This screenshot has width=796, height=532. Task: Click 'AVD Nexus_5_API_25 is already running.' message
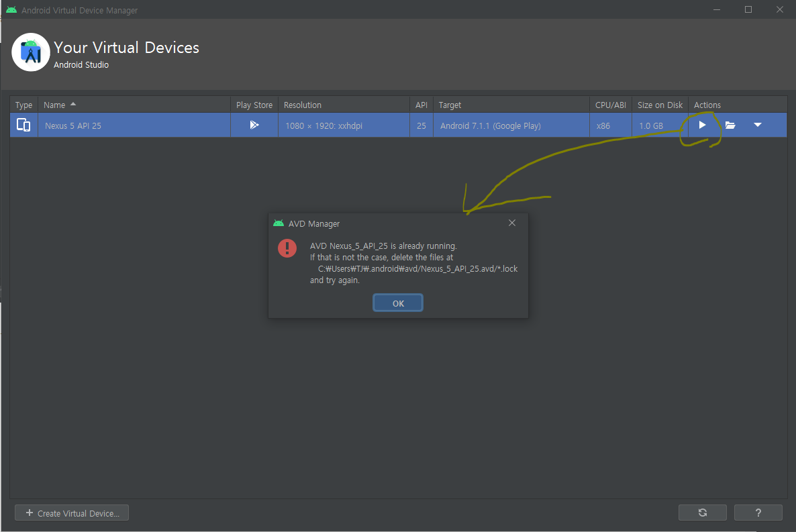(x=383, y=246)
